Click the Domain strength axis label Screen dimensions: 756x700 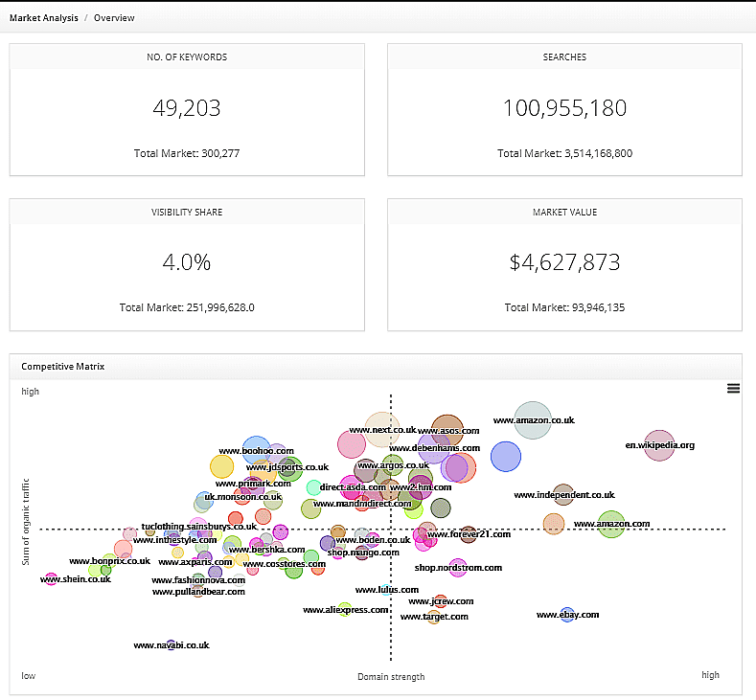coord(391,676)
